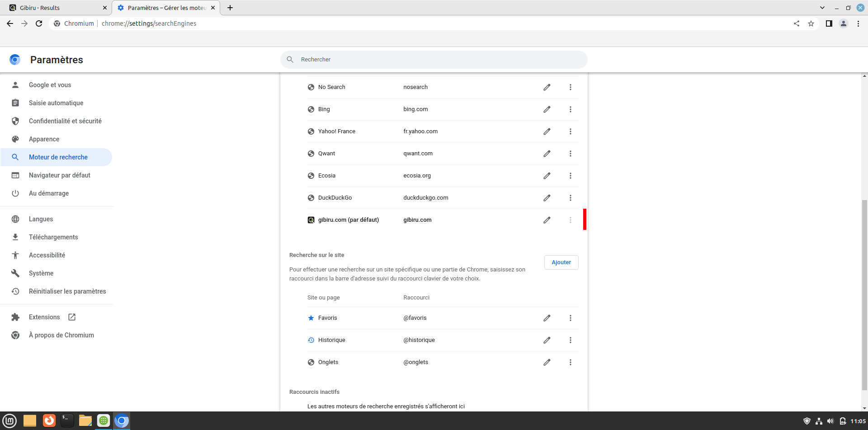Image resolution: width=868 pixels, height=430 pixels.
Task: Expand the tab search chevron
Action: 822,8
